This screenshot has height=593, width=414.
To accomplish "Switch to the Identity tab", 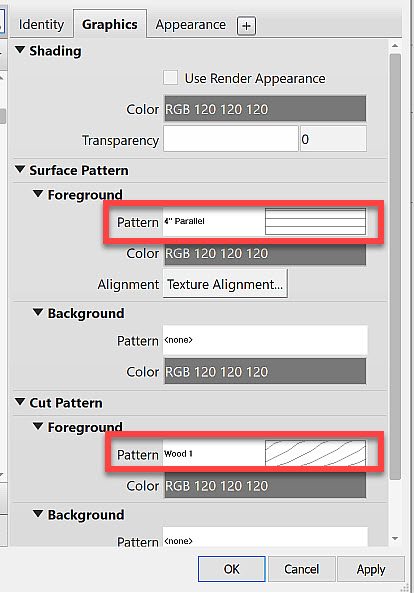I will coord(41,25).
